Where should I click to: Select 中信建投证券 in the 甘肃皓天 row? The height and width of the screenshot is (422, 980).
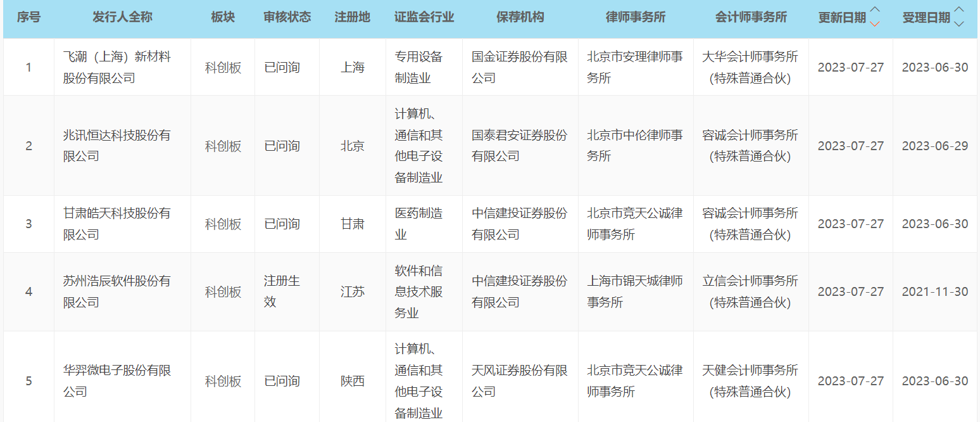pos(520,224)
